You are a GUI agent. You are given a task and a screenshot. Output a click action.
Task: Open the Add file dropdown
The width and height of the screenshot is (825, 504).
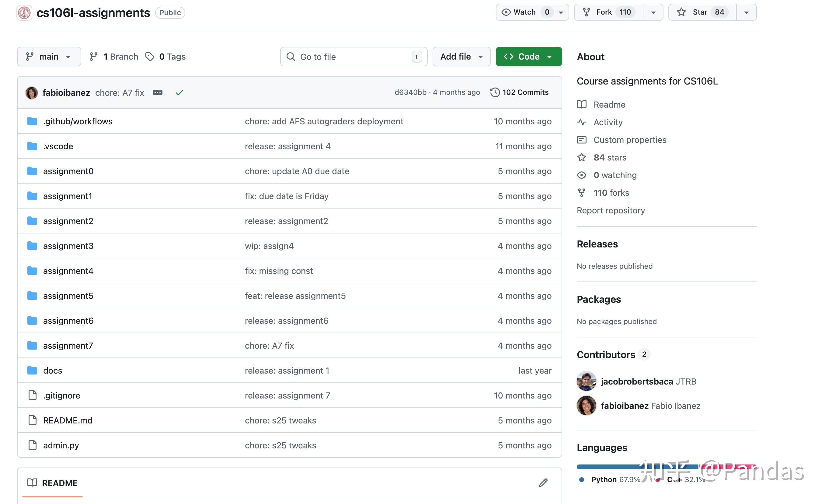[x=461, y=57]
